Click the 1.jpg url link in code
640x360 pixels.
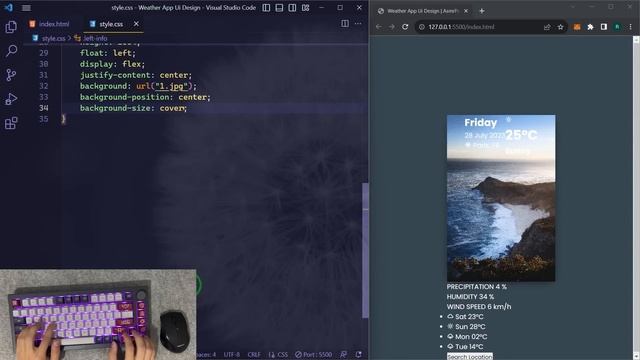click(x=171, y=86)
